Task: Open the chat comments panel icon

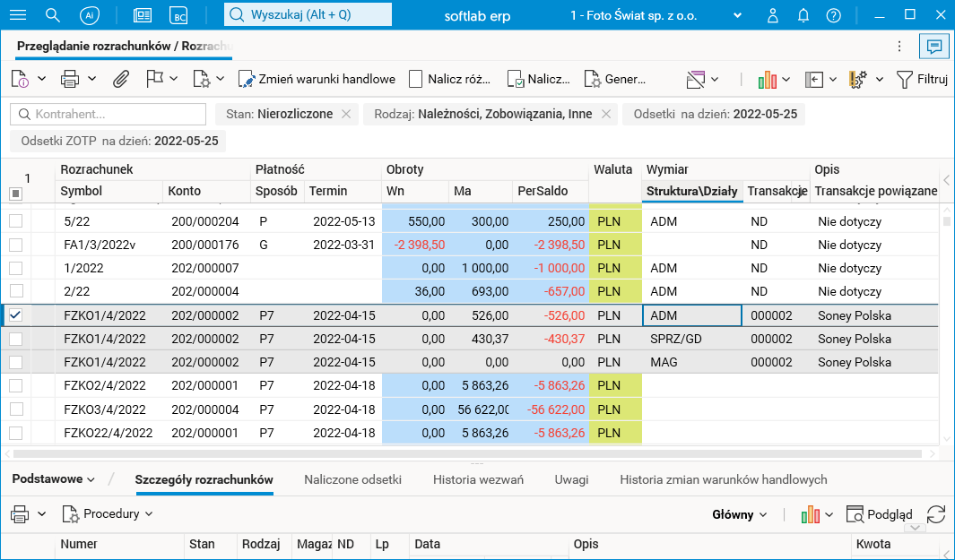Action: [933, 47]
